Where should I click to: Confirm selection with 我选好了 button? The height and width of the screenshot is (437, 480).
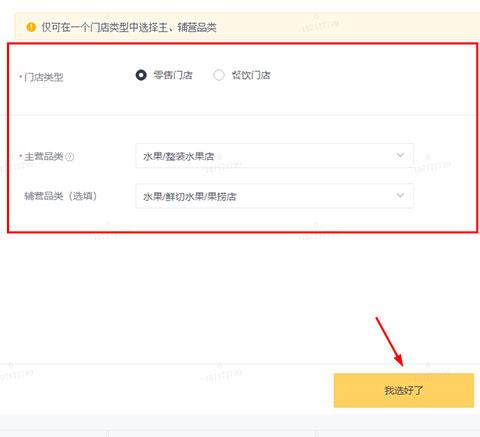click(404, 390)
